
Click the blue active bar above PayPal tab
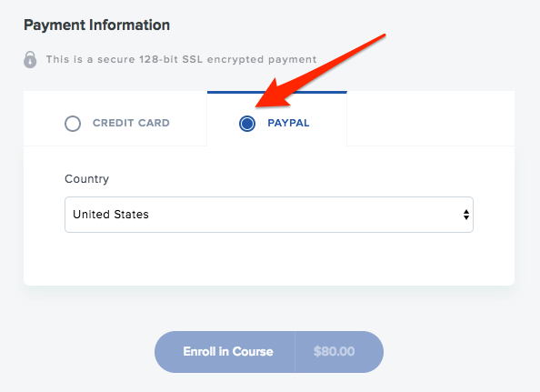point(277,93)
